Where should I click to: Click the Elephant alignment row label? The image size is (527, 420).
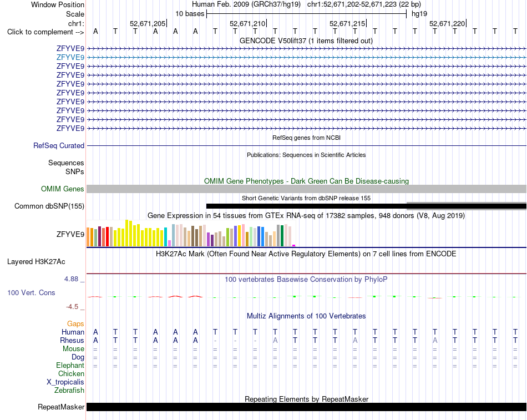[x=70, y=366]
